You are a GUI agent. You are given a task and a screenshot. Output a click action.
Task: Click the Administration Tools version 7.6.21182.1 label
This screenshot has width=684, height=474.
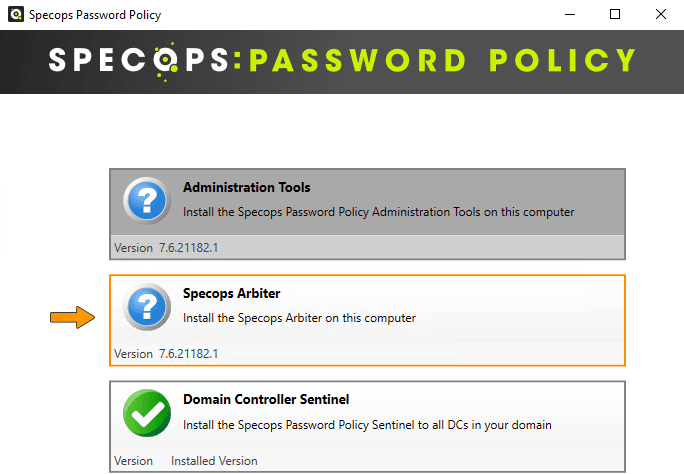(x=166, y=248)
